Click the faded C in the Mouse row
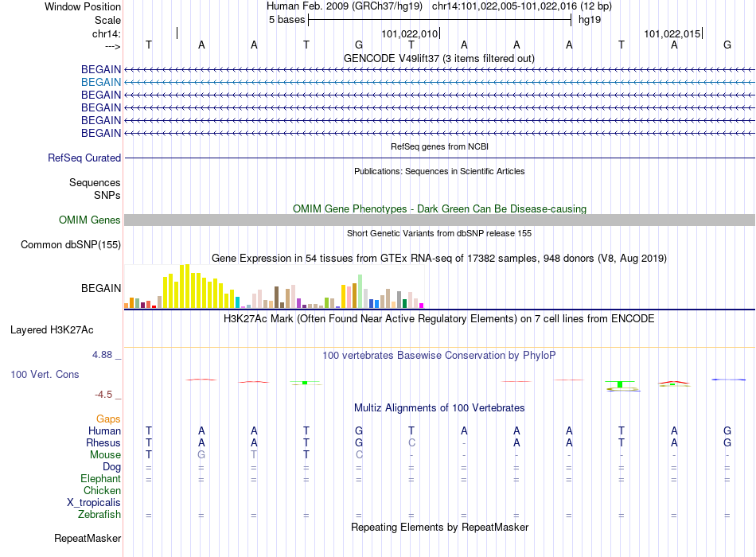Viewport: 756px width, 557px height. (x=359, y=455)
